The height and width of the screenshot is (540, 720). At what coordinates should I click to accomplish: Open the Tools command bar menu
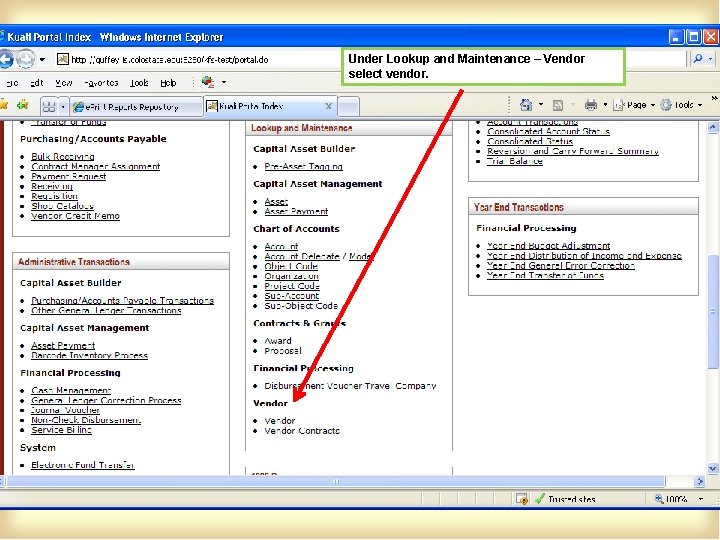681,105
